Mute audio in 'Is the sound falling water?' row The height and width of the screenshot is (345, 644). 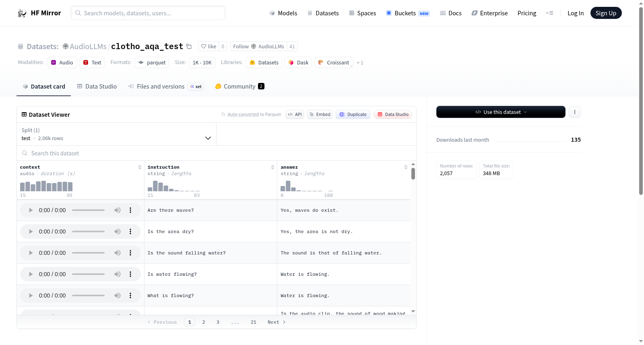click(117, 253)
